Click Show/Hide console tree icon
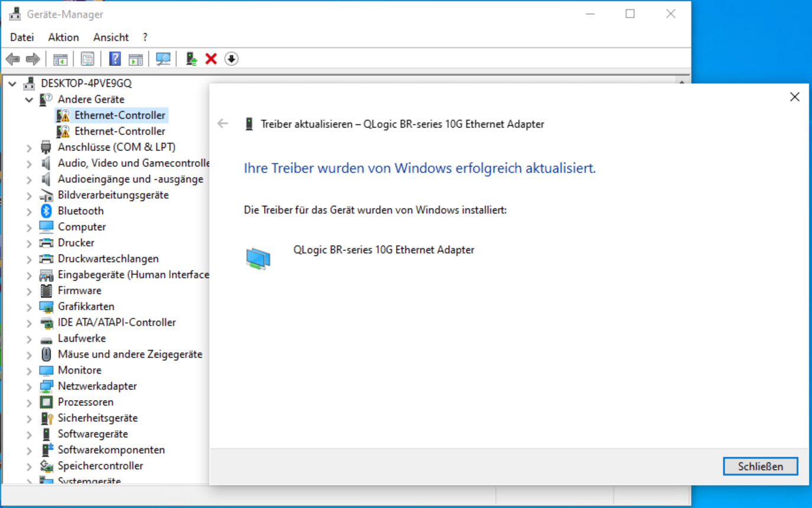This screenshot has height=508, width=812. click(x=60, y=59)
